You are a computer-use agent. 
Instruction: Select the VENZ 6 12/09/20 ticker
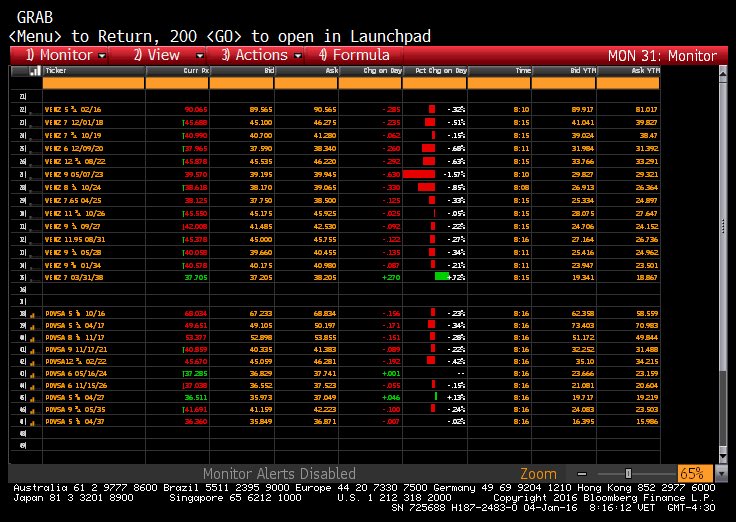74,148
